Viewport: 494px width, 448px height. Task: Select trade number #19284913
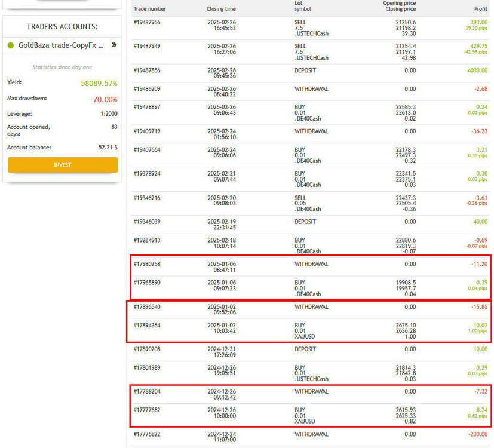coord(147,240)
